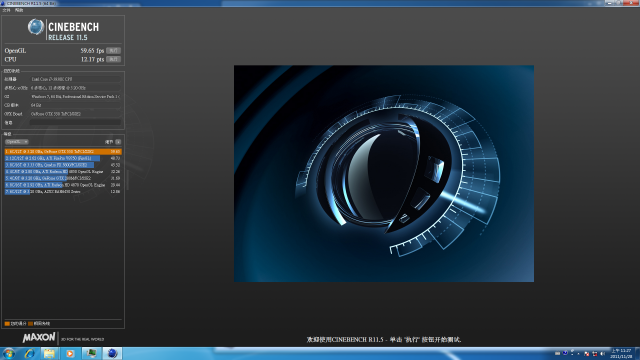Viewport: 640px width, 360px height.
Task: Click the MAXON logo
Action: coord(39,338)
